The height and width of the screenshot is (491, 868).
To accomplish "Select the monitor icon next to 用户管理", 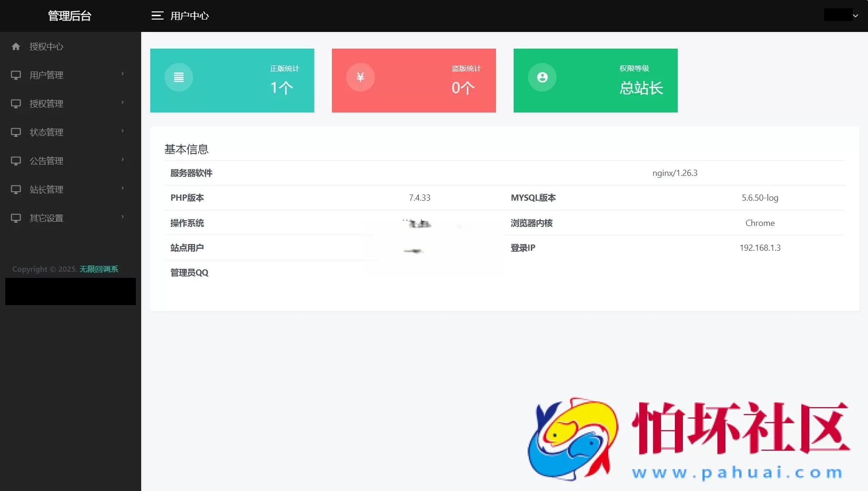I will click(x=16, y=75).
